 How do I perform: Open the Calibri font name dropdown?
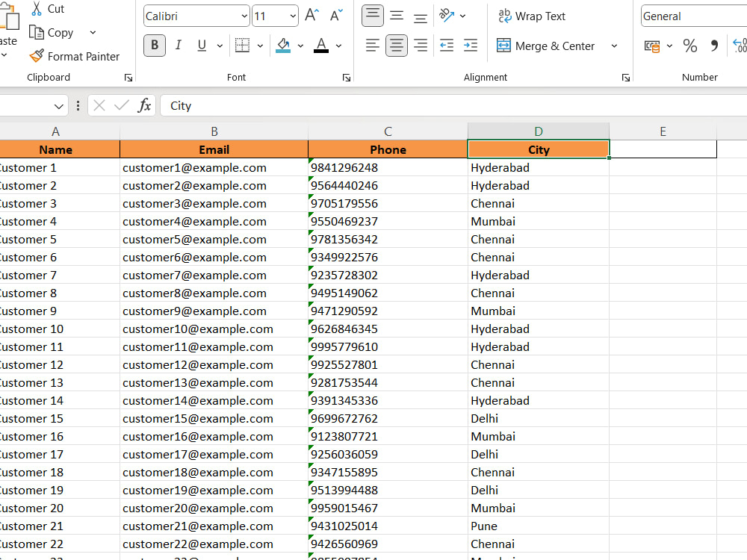click(x=244, y=16)
